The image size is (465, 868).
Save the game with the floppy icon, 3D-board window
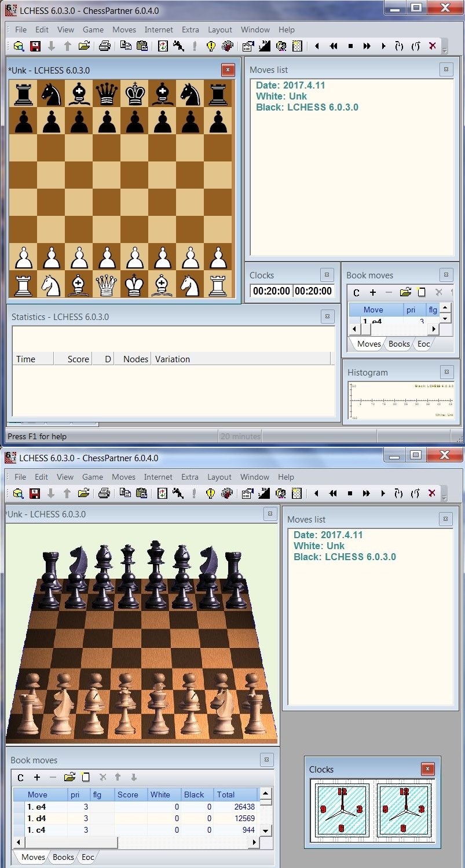(x=35, y=494)
